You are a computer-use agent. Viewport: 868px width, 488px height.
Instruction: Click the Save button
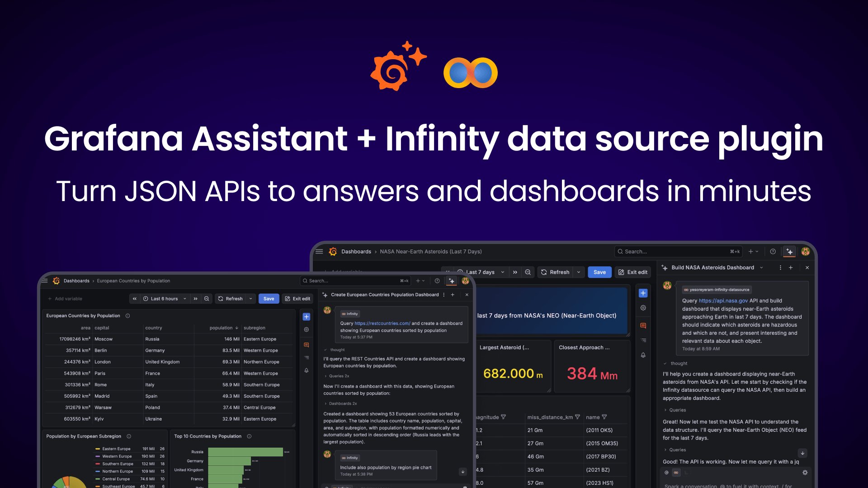click(x=599, y=272)
